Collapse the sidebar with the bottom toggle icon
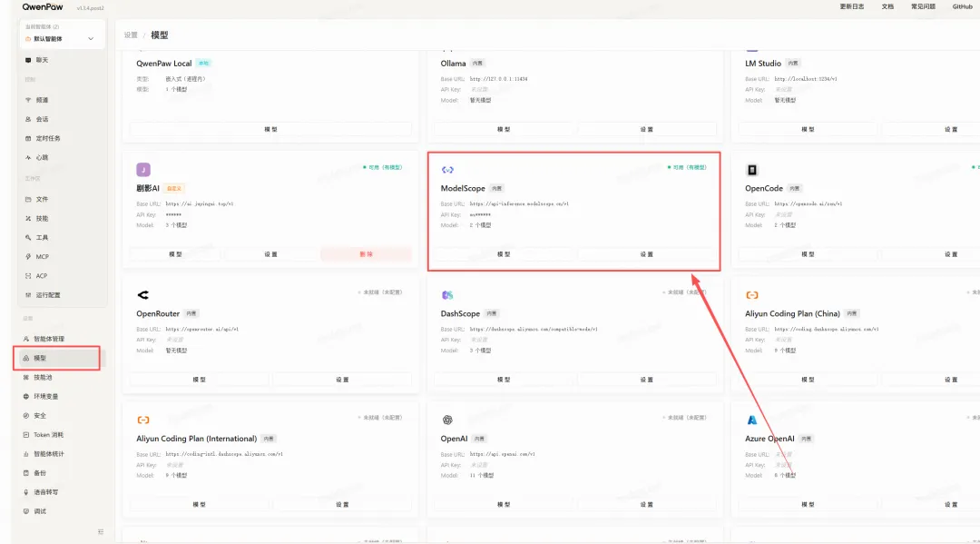This screenshot has height=544, width=980. pos(101,531)
